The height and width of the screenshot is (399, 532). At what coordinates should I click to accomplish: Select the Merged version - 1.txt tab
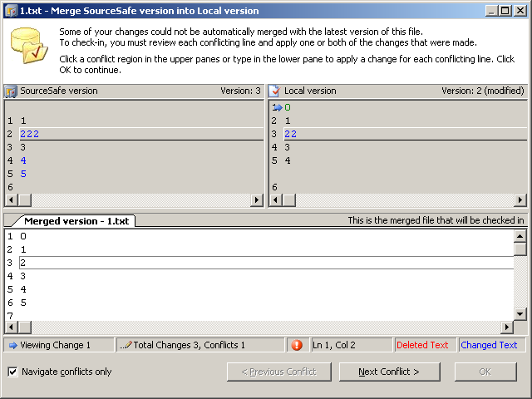click(74, 221)
